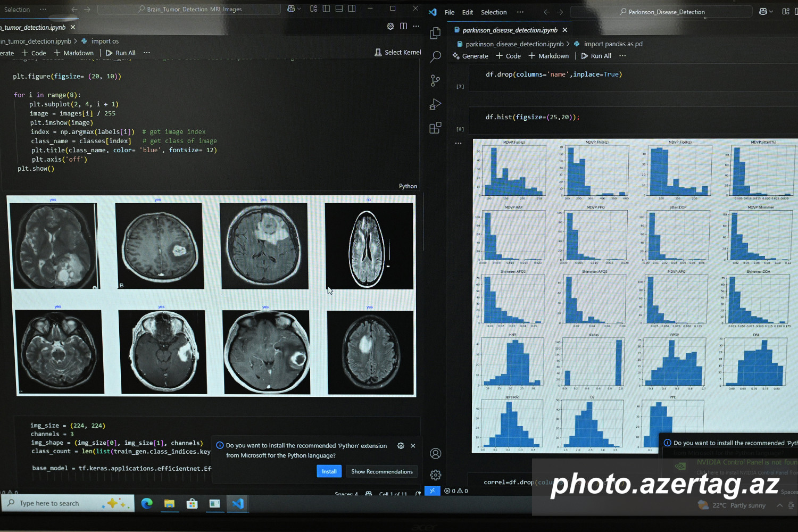Change indentation via Spaces: 4 in status bar
Viewport: 798px width, 532px height.
(x=346, y=494)
